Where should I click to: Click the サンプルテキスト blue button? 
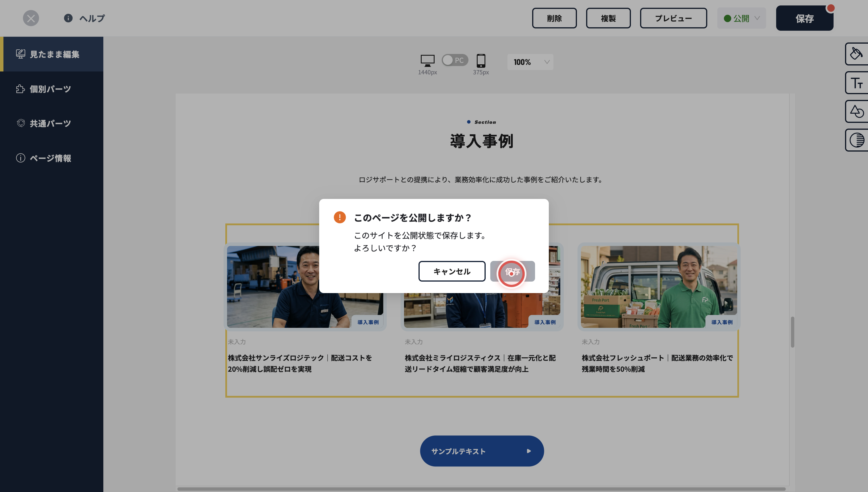pyautogui.click(x=482, y=451)
